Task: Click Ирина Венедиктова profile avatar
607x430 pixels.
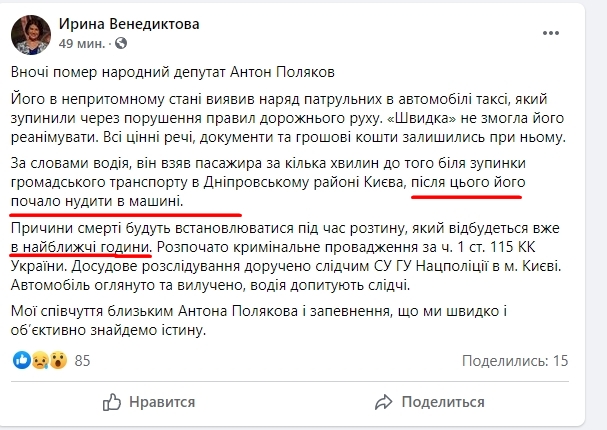Action: (x=30, y=34)
